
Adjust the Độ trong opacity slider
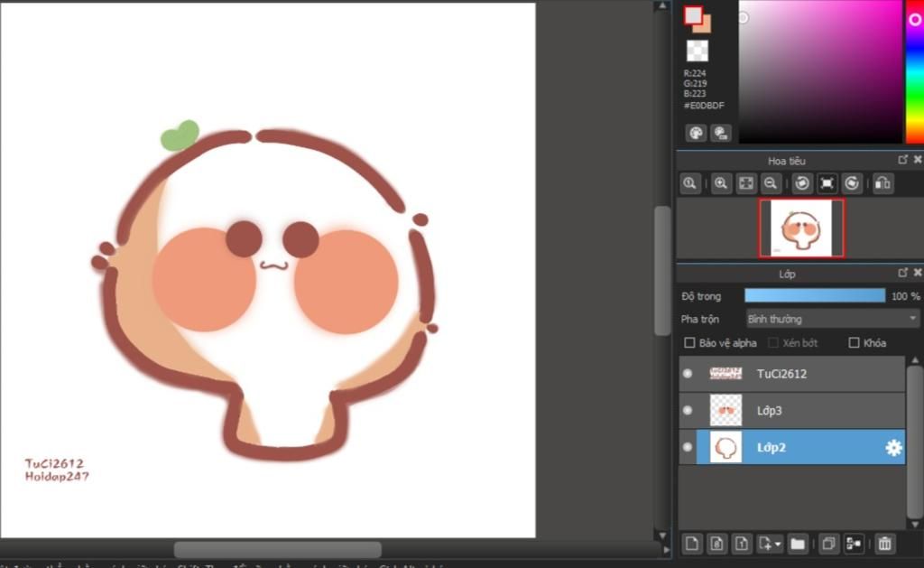(815, 295)
